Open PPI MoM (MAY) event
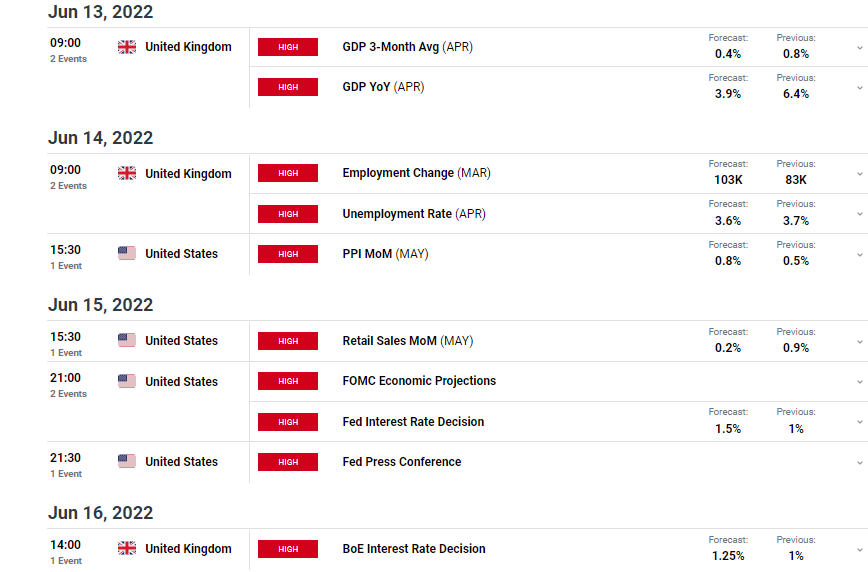868x572 pixels. tap(385, 254)
